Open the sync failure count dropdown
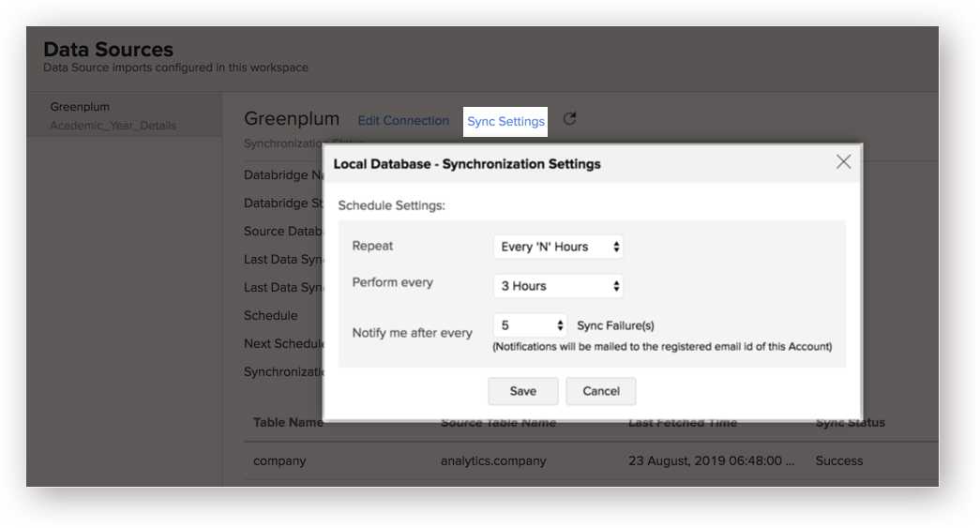Image resolution: width=980 pixels, height=528 pixels. click(x=530, y=325)
